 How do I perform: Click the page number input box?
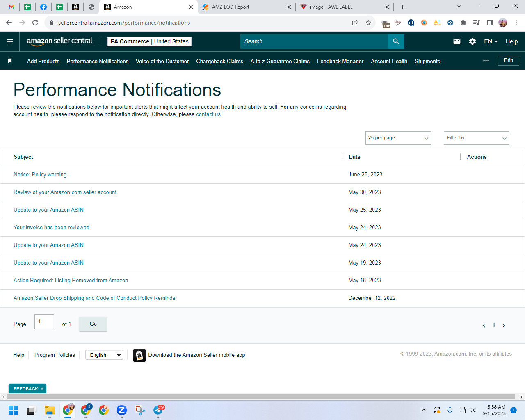[44, 322]
